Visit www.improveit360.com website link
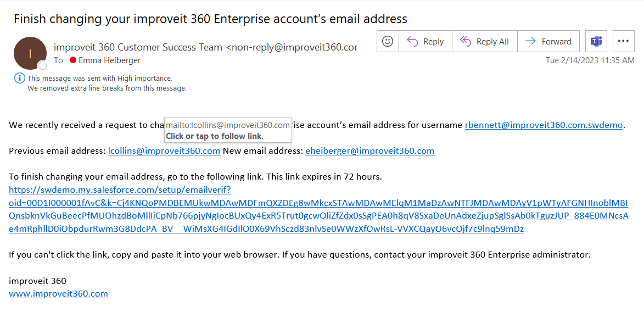644x318 pixels. (58, 294)
